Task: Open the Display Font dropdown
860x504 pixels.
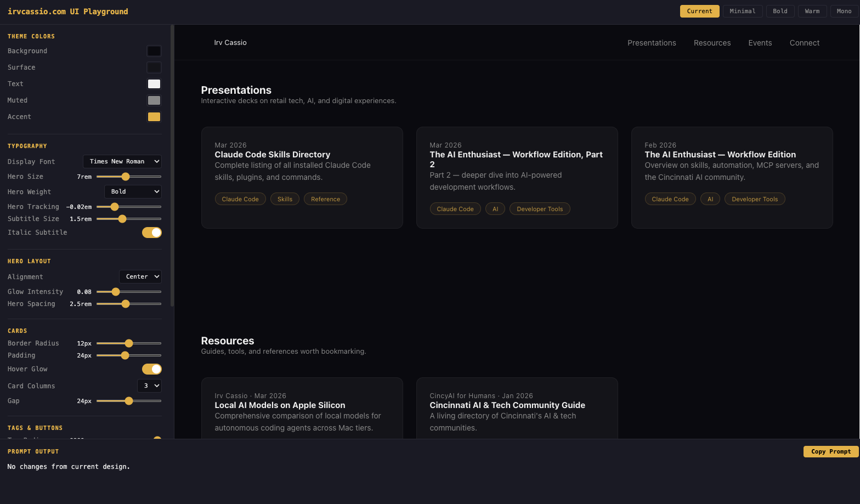Action: click(122, 161)
